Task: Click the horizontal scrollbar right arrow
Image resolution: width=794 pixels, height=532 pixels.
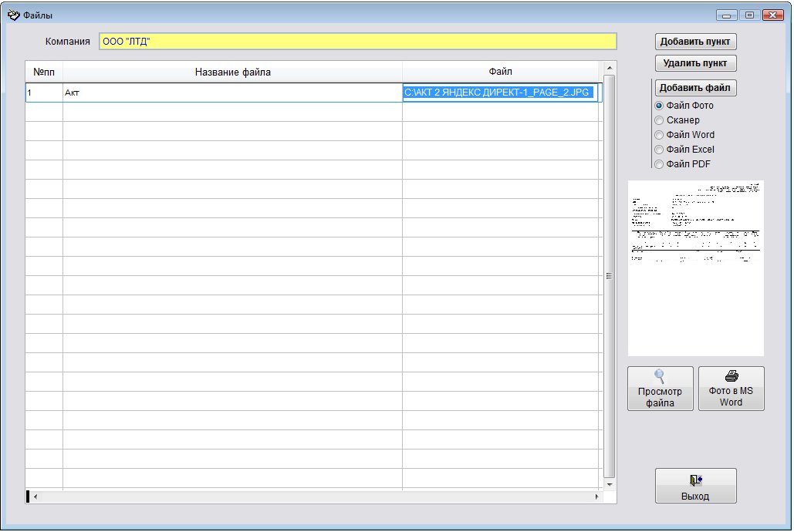Action: click(596, 497)
